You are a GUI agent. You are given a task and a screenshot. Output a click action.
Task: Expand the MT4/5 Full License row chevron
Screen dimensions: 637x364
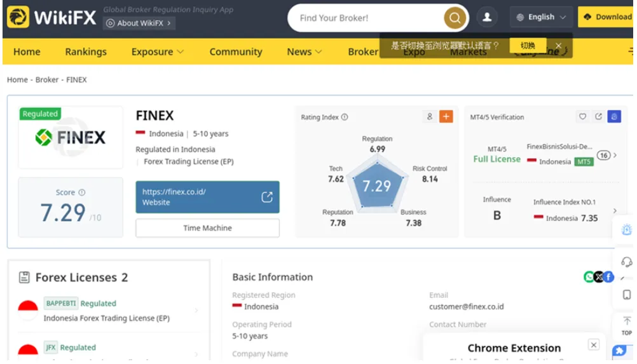click(x=615, y=155)
